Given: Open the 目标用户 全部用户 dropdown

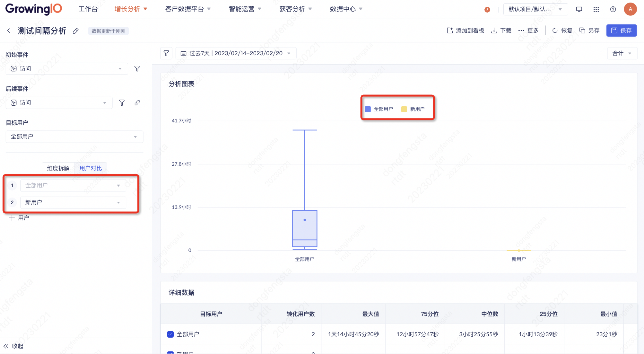Looking at the screenshot, I should tap(74, 137).
